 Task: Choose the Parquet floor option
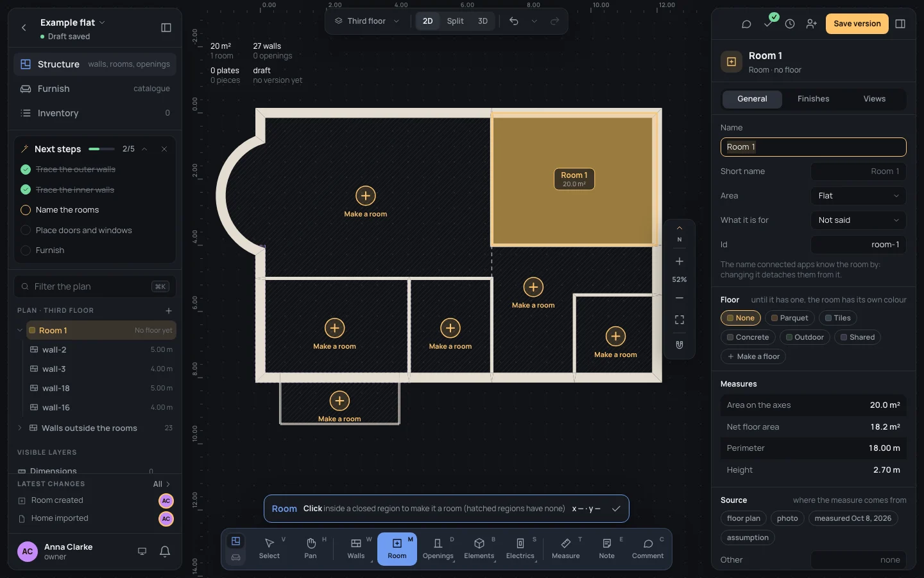tap(790, 318)
